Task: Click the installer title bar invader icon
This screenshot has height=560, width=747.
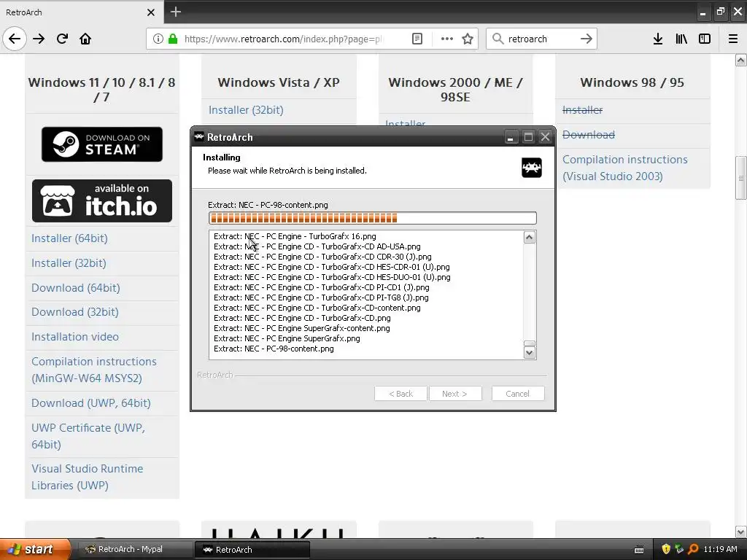Action: 198,136
